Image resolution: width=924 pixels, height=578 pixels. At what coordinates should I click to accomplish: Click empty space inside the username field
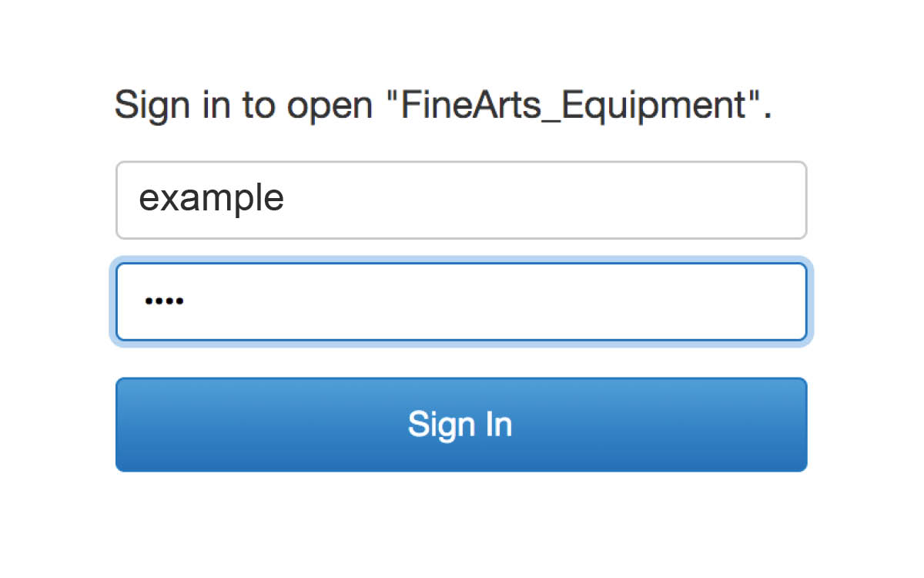click(x=539, y=200)
